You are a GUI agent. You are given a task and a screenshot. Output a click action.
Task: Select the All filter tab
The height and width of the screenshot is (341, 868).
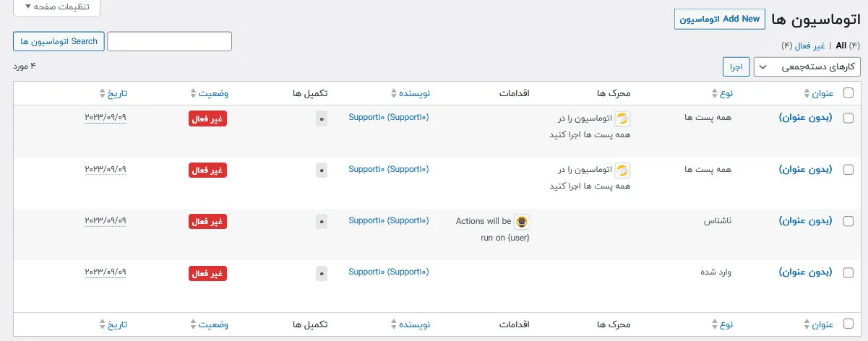pyautogui.click(x=841, y=46)
